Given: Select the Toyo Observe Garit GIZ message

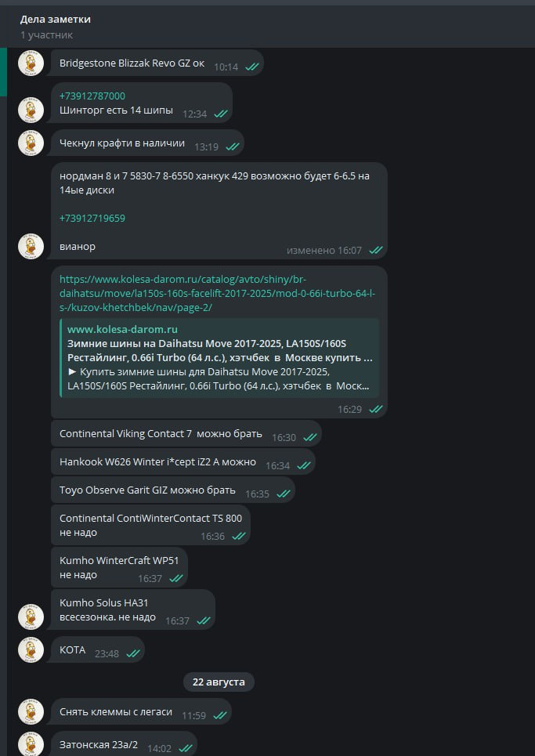Looking at the screenshot, I should [x=147, y=490].
